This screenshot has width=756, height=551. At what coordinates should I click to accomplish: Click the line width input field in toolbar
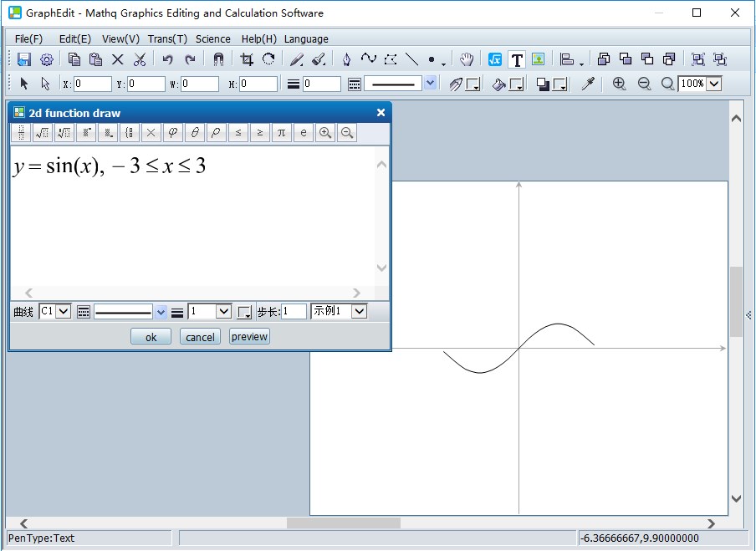(322, 84)
